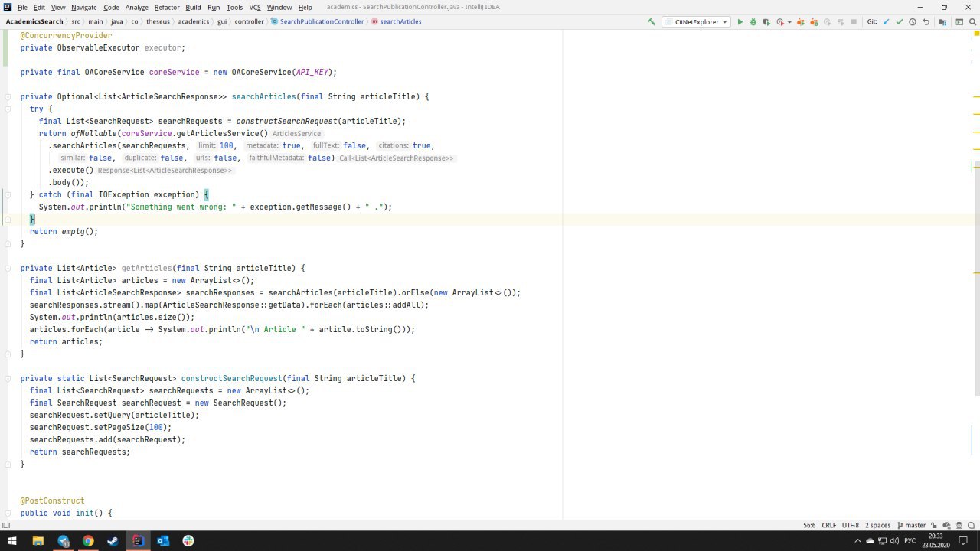Toggle read-only lock icon in status bar

point(936,526)
